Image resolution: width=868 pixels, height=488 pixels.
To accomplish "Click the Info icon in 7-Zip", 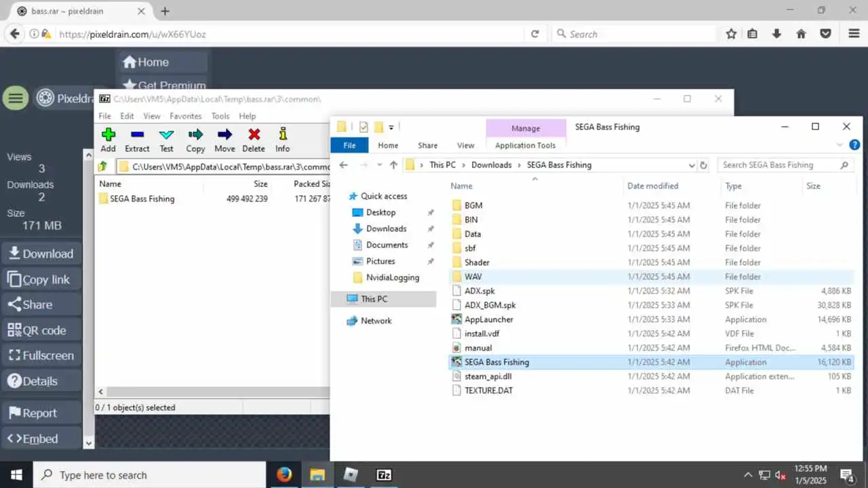I will pyautogui.click(x=283, y=134).
